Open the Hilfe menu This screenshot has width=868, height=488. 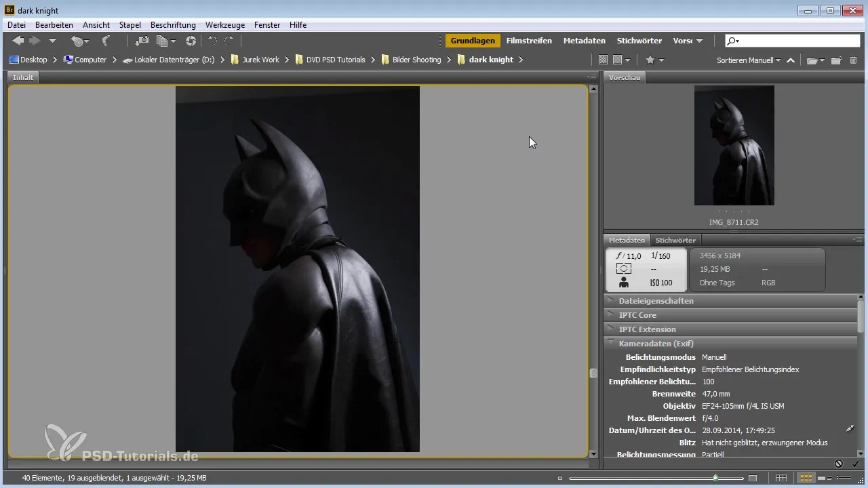[298, 25]
